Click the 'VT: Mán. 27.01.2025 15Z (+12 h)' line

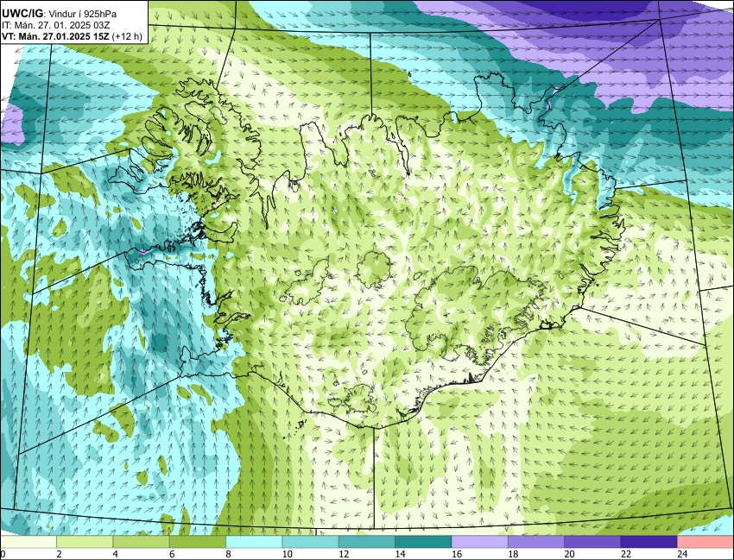tap(72, 36)
